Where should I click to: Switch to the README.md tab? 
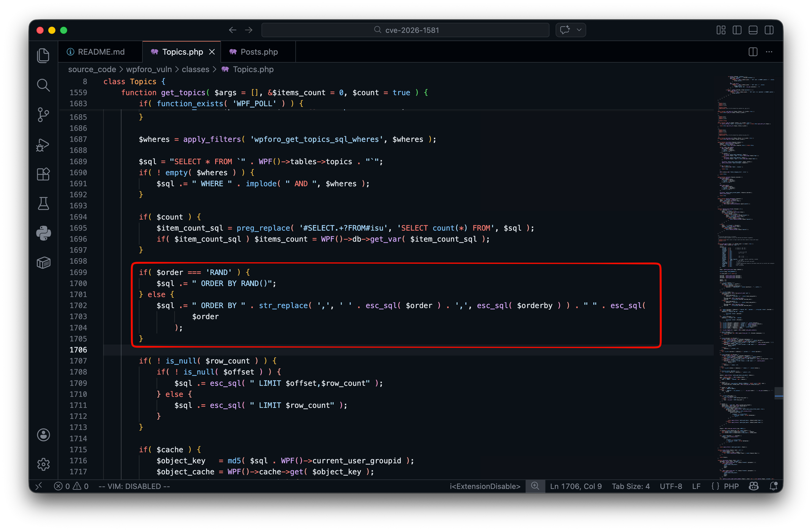tap(100, 52)
